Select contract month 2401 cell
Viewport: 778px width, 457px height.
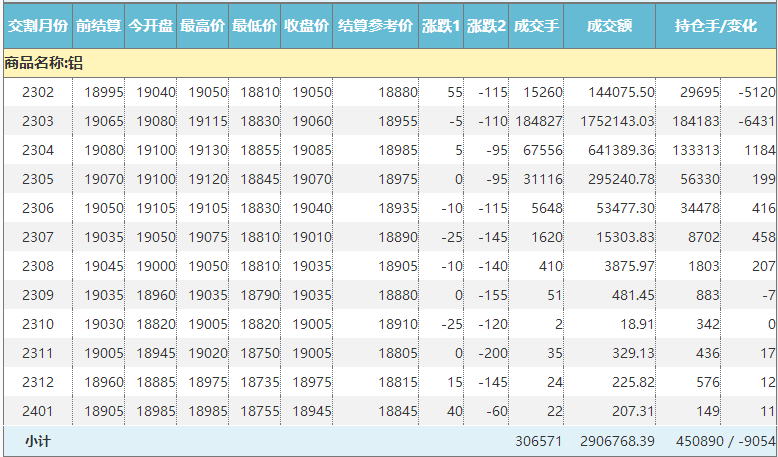[37, 410]
